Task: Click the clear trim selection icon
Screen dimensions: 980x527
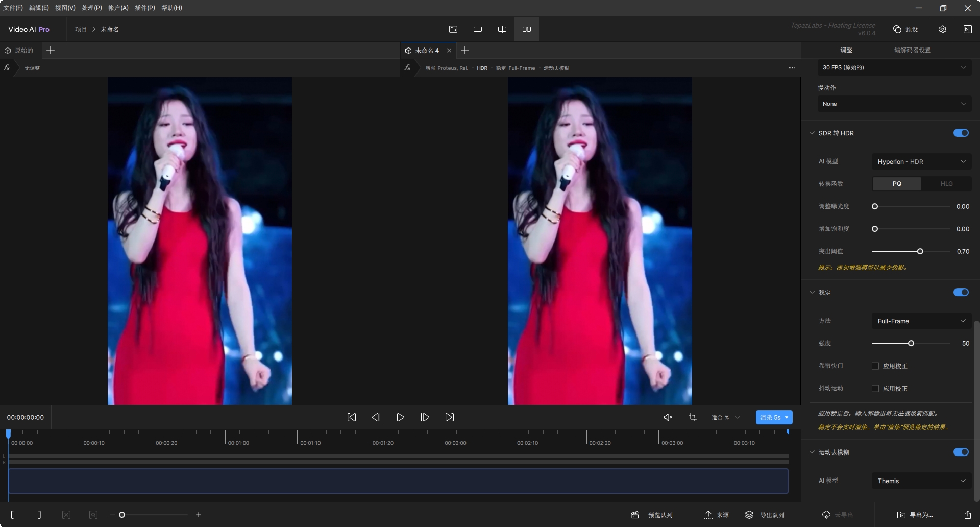Action: [66, 515]
